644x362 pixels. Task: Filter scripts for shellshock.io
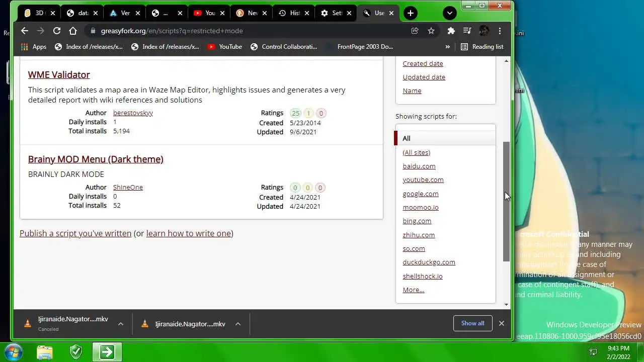point(423,276)
